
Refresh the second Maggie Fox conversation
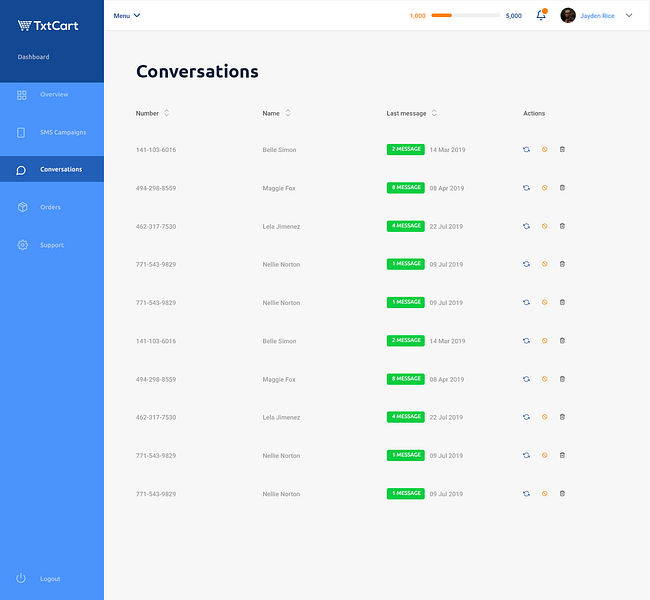tap(526, 379)
